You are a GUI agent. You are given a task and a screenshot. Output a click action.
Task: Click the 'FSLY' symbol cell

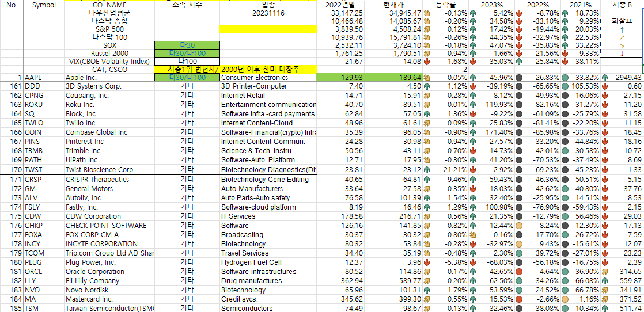click(44, 207)
